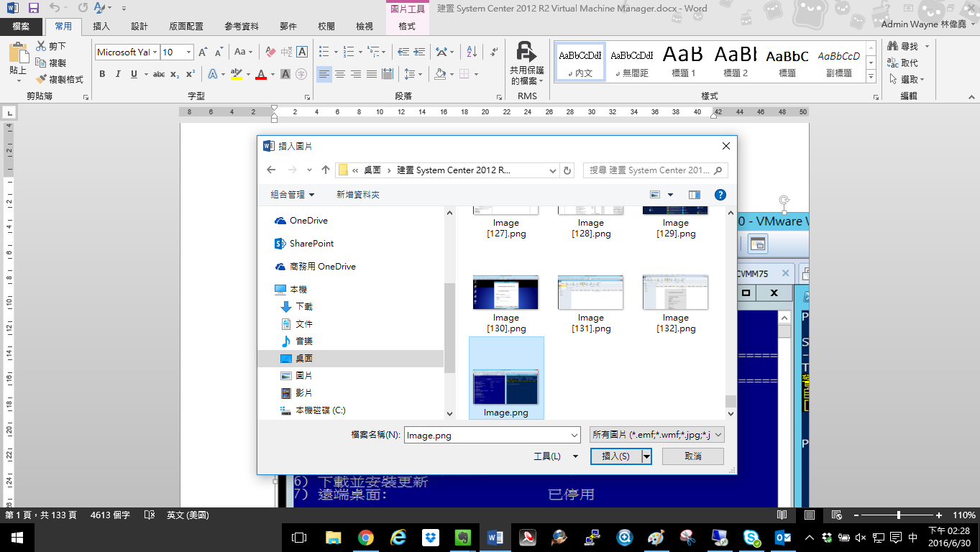This screenshot has width=980, height=552.
Task: Select the Image [130].png thumbnail
Action: tap(506, 303)
